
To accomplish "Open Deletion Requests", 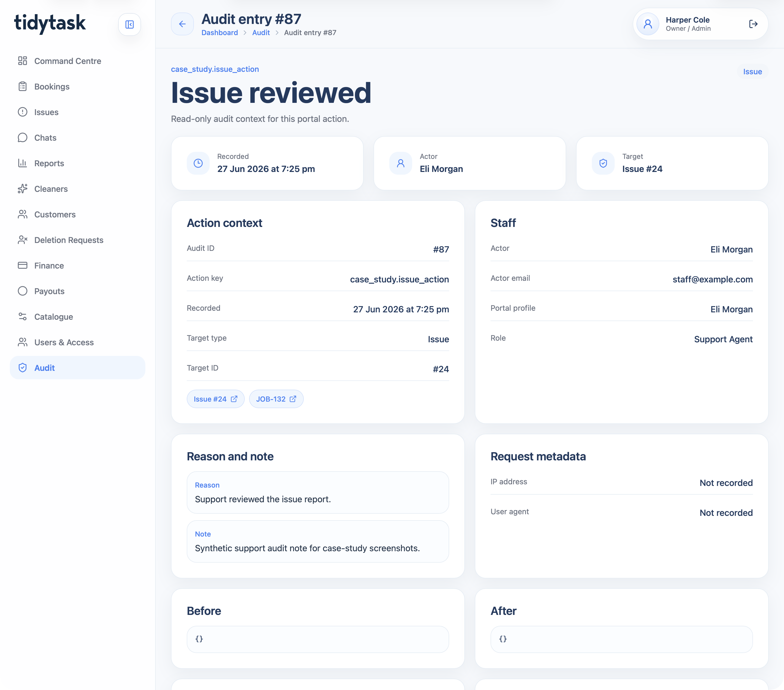I will click(x=78, y=240).
